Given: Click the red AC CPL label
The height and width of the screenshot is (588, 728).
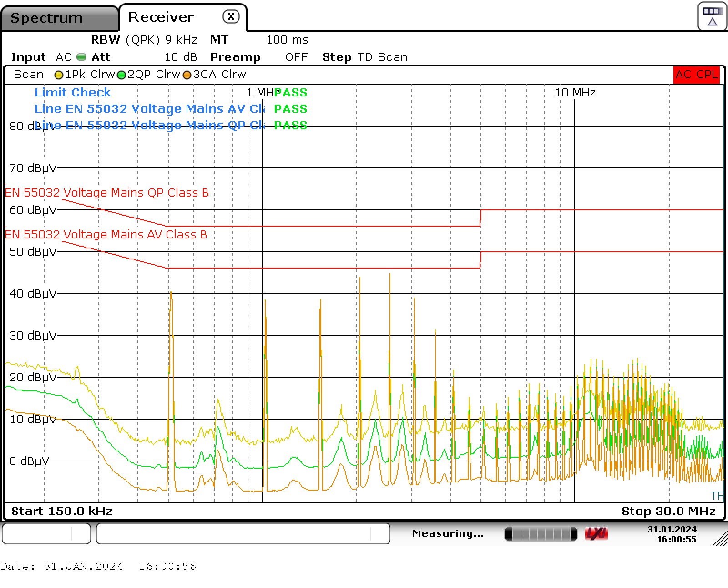Looking at the screenshot, I should pos(696,75).
